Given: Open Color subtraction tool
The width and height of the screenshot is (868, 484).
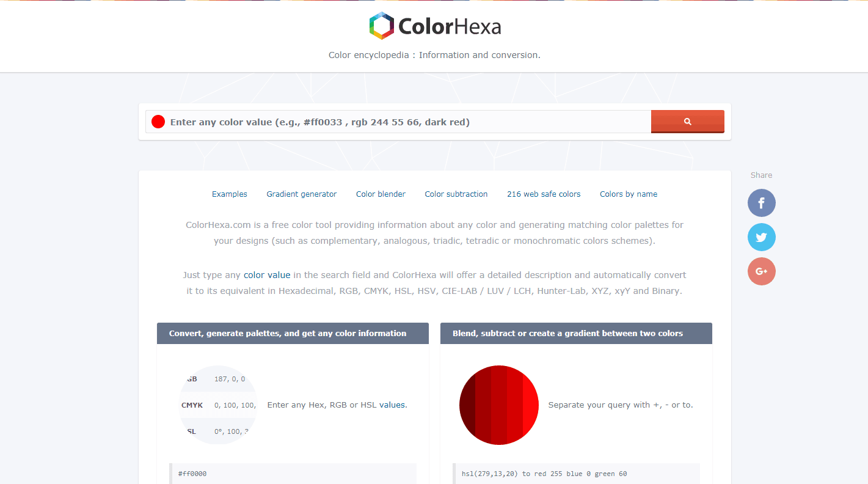Looking at the screenshot, I should [x=456, y=194].
